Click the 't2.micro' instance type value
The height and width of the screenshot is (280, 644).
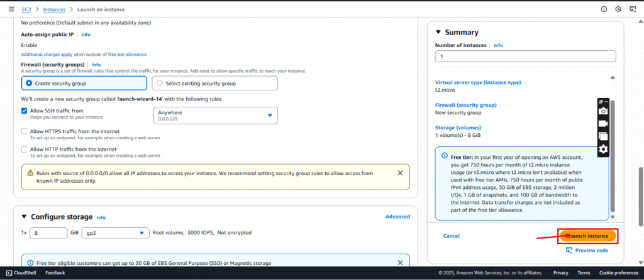(445, 90)
